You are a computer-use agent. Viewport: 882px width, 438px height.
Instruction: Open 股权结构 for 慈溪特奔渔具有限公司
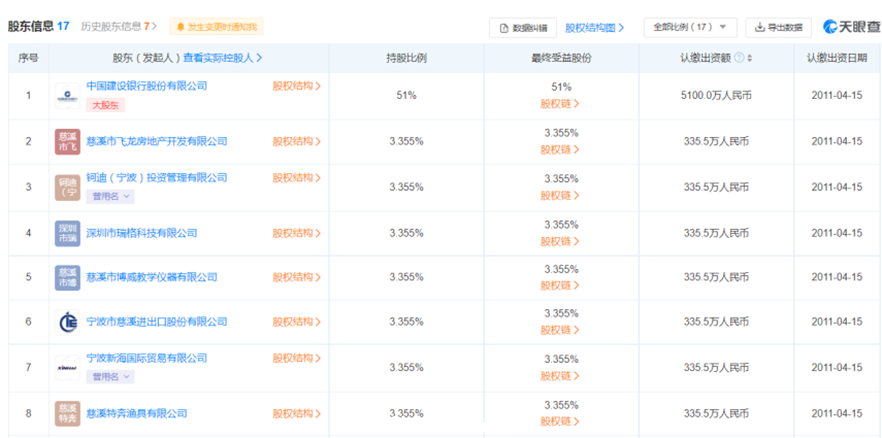(297, 414)
